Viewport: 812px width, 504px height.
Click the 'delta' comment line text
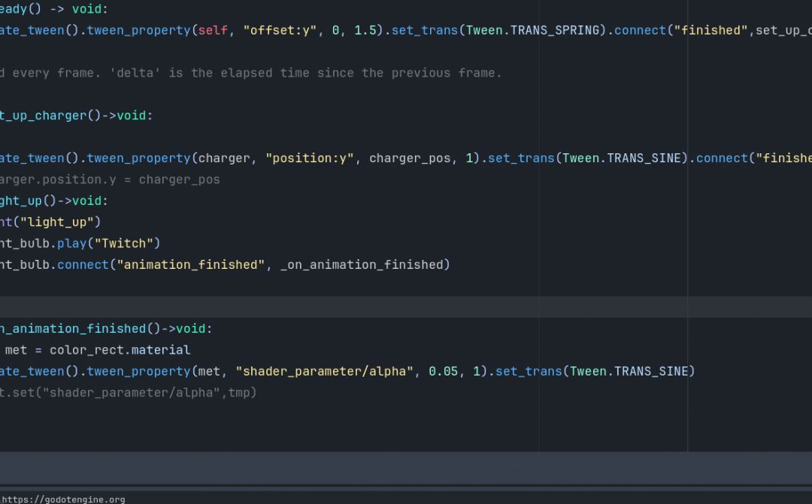pos(250,73)
